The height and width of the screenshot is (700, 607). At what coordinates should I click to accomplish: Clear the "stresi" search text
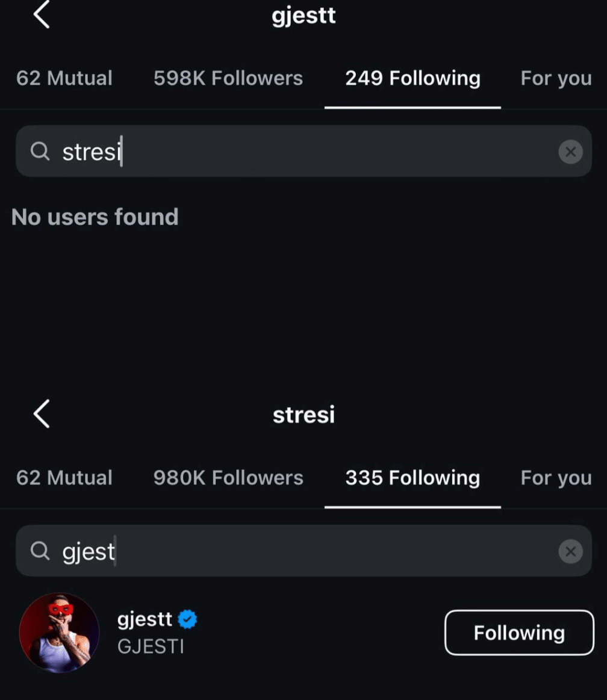(570, 152)
